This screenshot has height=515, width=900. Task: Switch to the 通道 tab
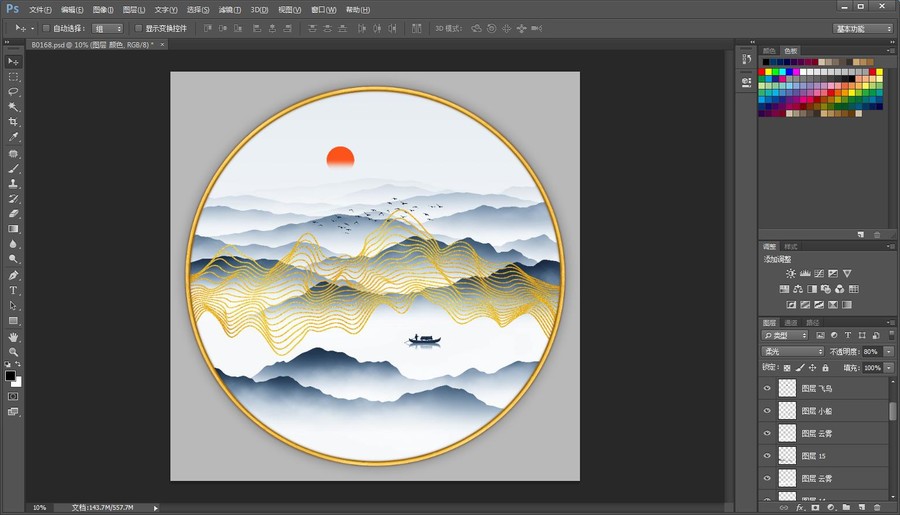click(x=791, y=323)
